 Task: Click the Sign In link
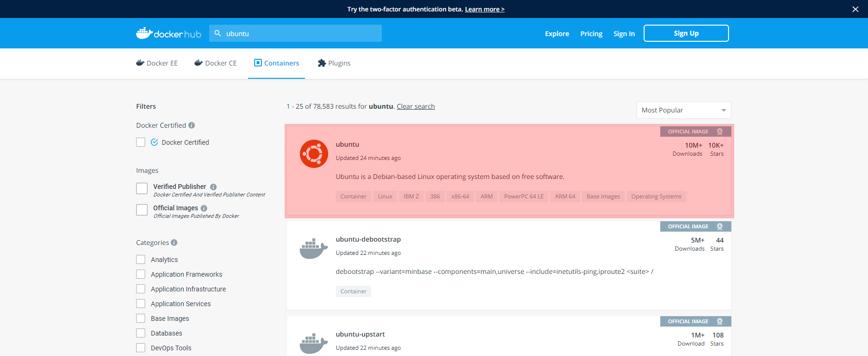624,34
